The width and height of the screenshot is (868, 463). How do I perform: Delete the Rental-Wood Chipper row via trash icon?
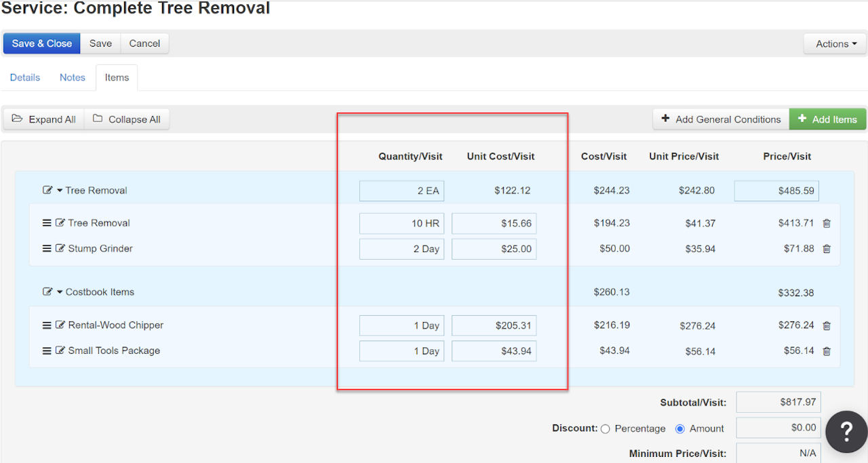click(827, 326)
